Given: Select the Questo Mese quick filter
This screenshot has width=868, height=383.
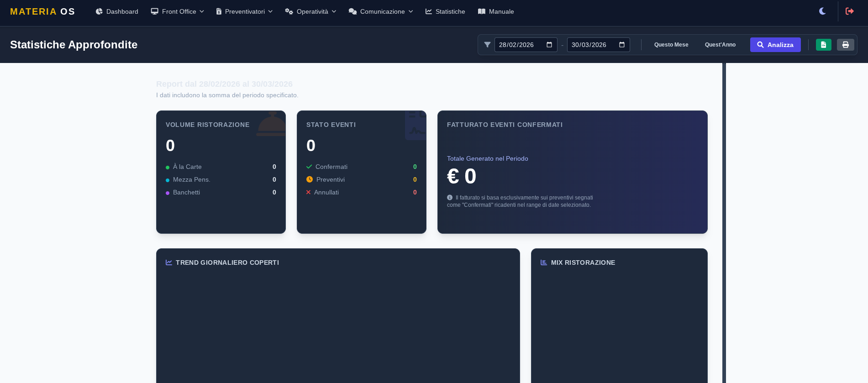Looking at the screenshot, I should point(671,45).
